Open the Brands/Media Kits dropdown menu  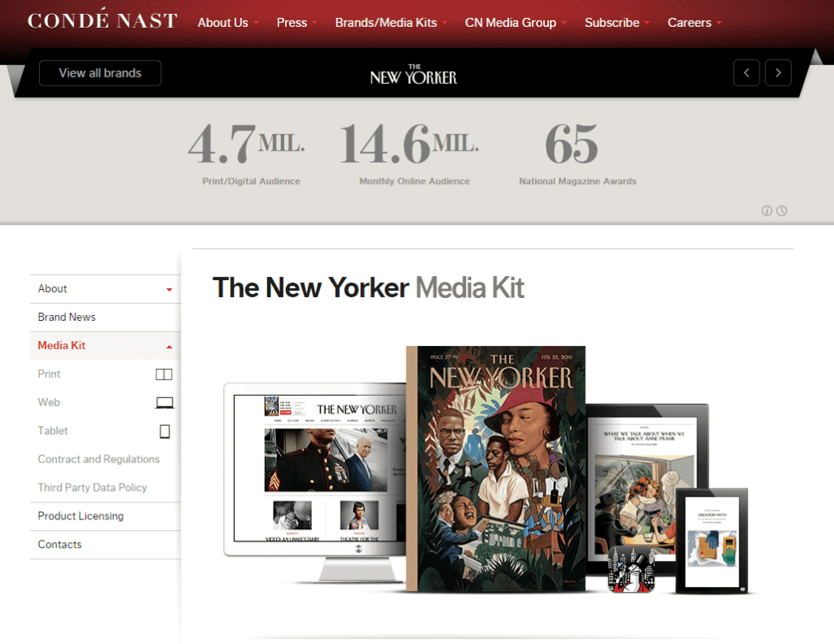point(391,22)
